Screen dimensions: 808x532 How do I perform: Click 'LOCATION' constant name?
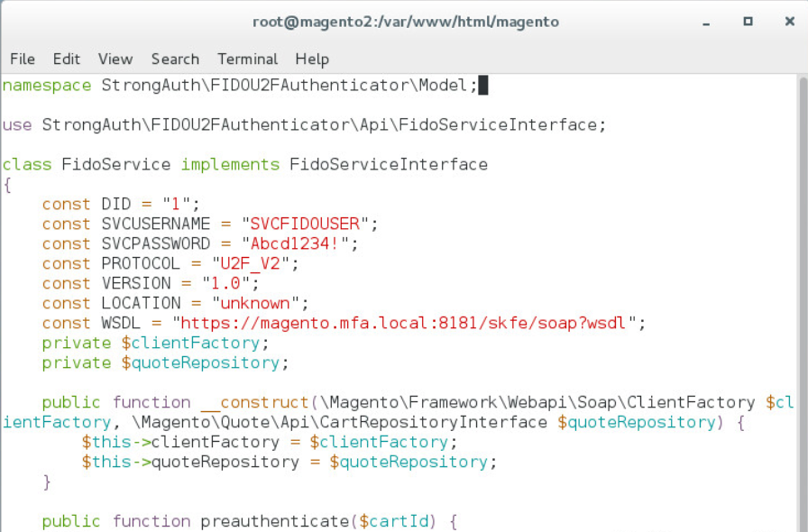point(141,303)
